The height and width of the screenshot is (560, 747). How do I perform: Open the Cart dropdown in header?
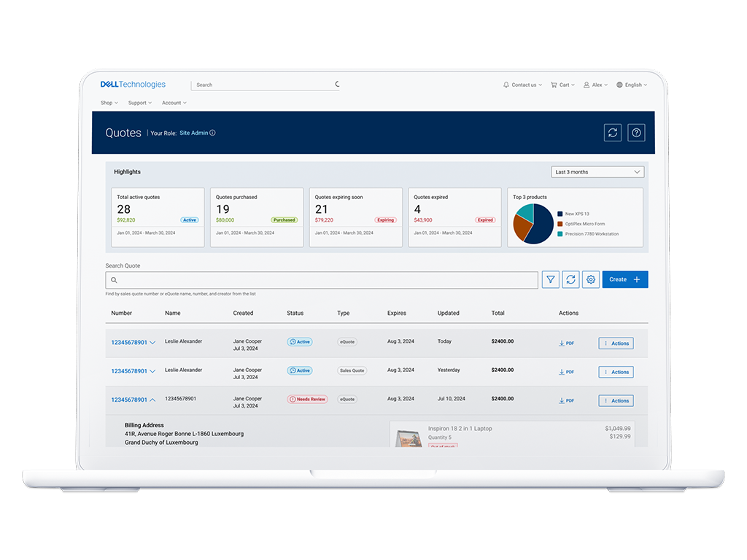pos(562,85)
